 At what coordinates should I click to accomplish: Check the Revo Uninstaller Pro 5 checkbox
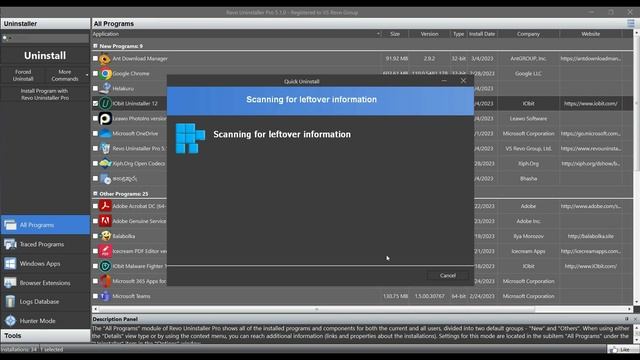95,148
